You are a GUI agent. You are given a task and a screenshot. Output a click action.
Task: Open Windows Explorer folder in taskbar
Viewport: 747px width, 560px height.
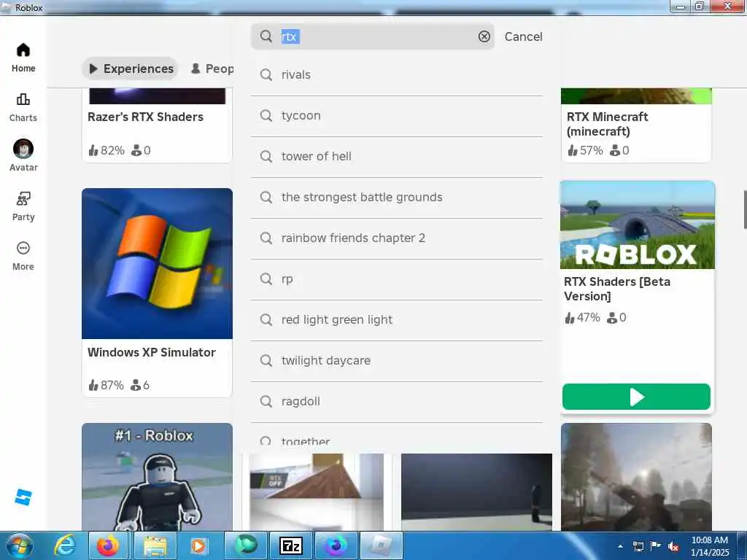(155, 545)
